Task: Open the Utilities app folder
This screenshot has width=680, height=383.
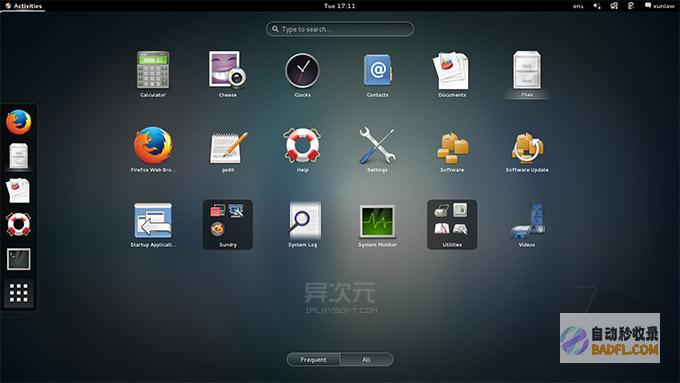Action: [452, 224]
